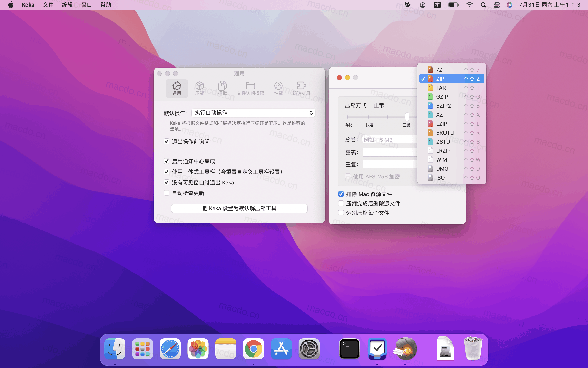Enable 分别压缩每个文件 checkbox
The image size is (588, 368).
pyautogui.click(x=341, y=213)
